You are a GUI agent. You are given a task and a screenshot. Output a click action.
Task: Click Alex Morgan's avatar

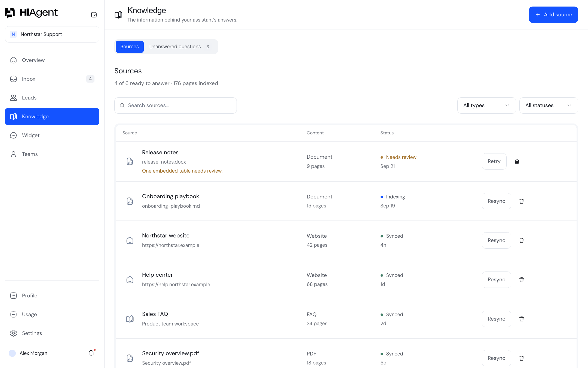[12, 353]
